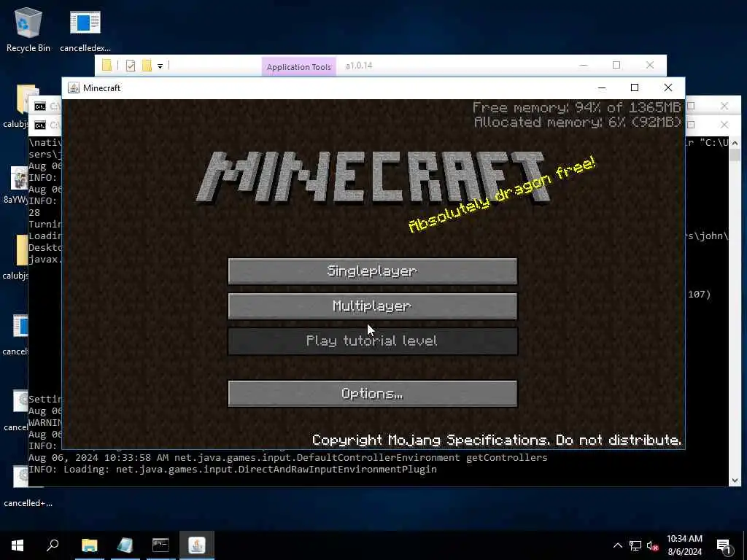Close the upper command prompt window
747x560 pixels.
coord(724,106)
